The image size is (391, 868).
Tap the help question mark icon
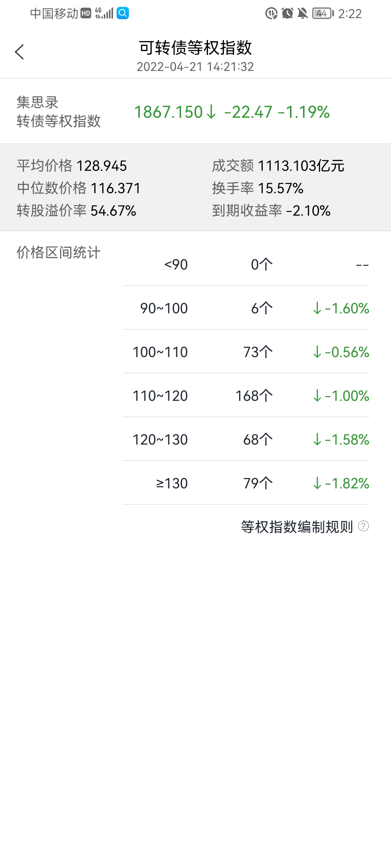point(363,526)
